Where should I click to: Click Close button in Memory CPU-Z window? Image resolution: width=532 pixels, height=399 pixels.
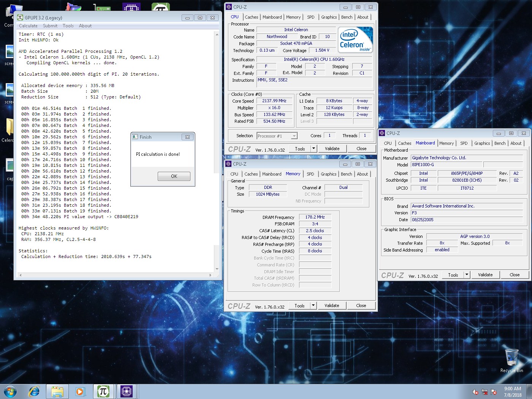click(x=361, y=306)
